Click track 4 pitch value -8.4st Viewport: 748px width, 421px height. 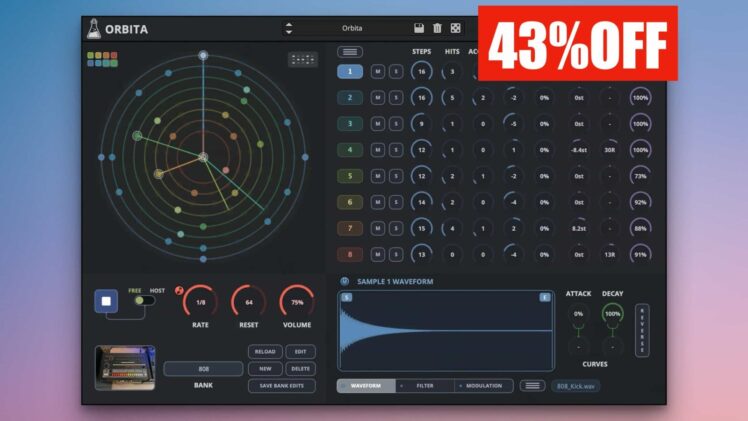[x=579, y=150]
